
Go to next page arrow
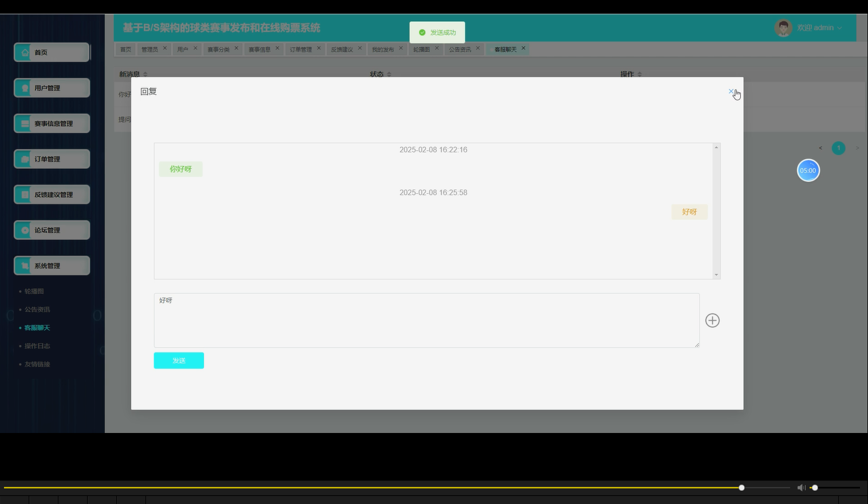point(857,148)
